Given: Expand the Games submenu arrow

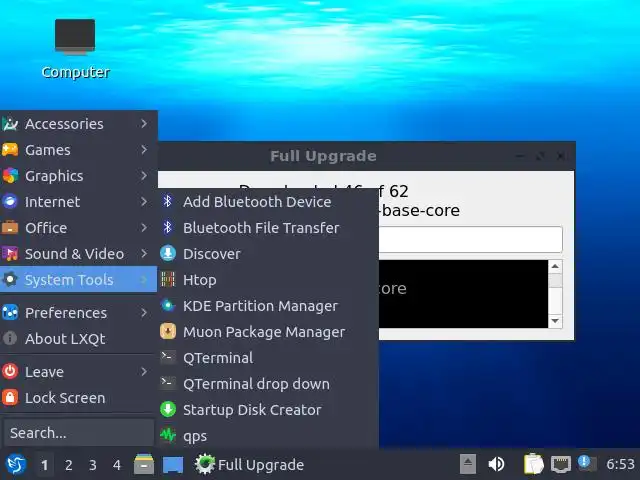Looking at the screenshot, I should 144,150.
